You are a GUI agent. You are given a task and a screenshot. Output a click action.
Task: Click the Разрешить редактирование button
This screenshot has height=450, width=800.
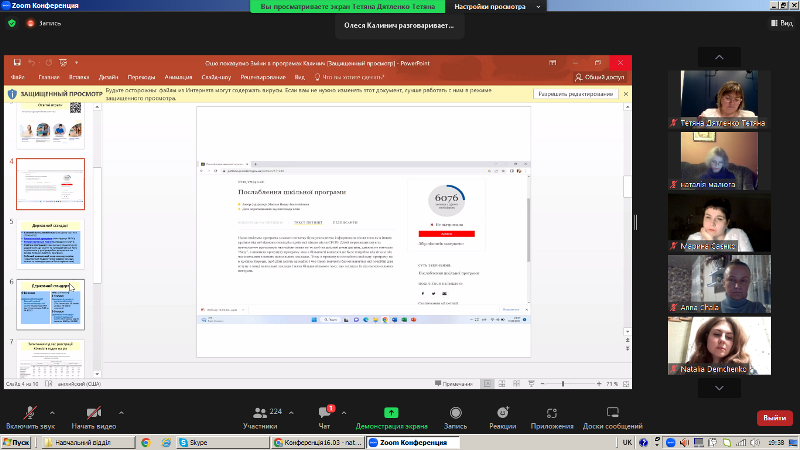575,95
